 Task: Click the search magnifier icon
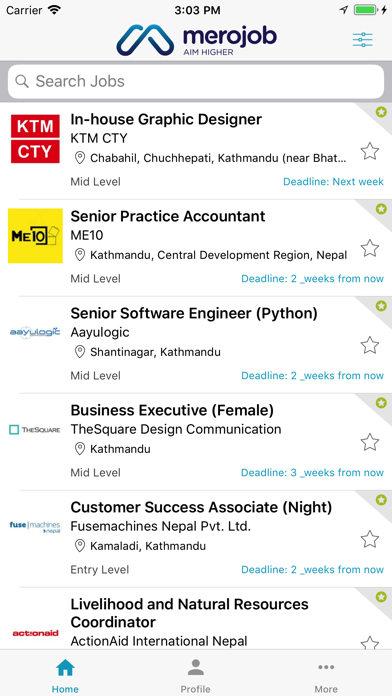22,81
